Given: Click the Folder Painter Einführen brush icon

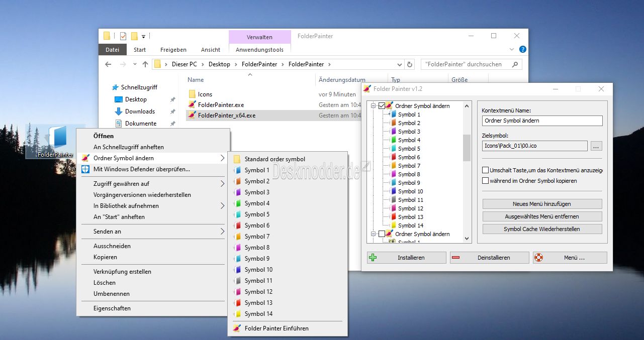Looking at the screenshot, I should (x=237, y=328).
